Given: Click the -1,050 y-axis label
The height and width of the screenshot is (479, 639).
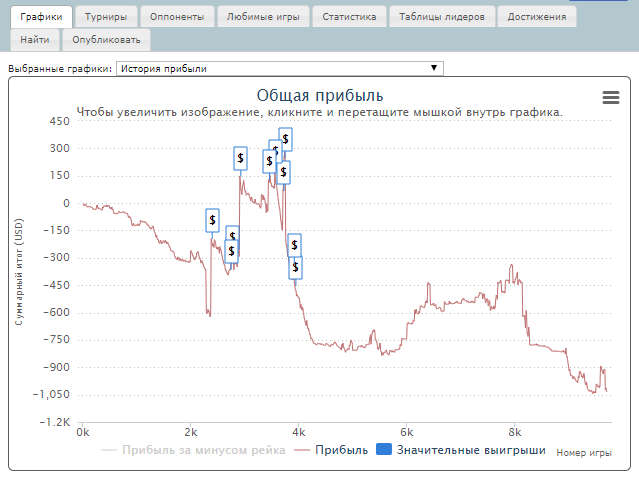Looking at the screenshot, I should pyautogui.click(x=51, y=395).
